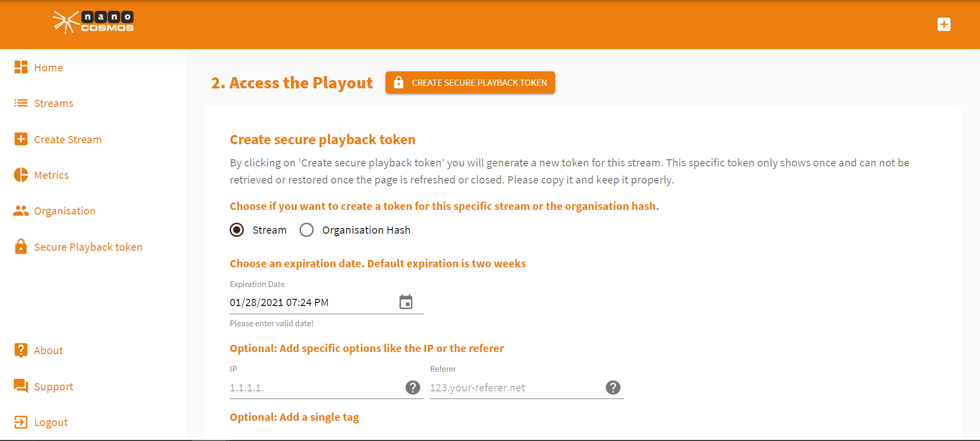Select the Stream radio button
Screen dimensions: 980x441
click(237, 230)
